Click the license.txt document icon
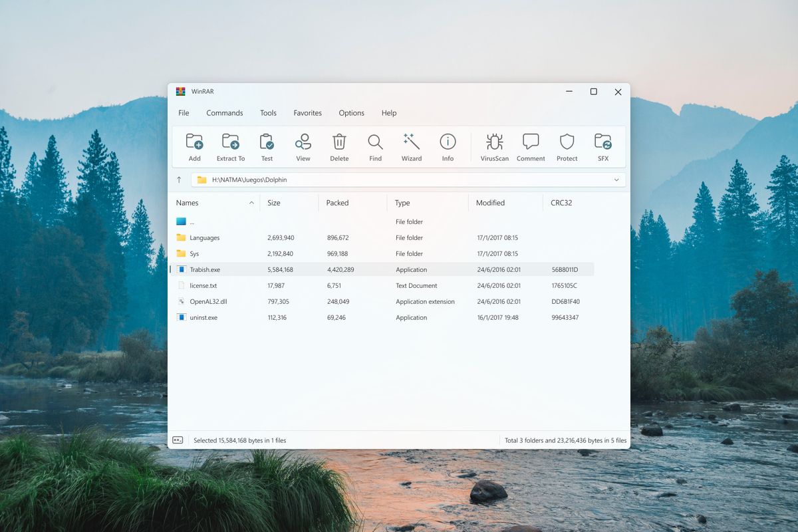This screenshot has height=532, width=798. [x=182, y=285]
